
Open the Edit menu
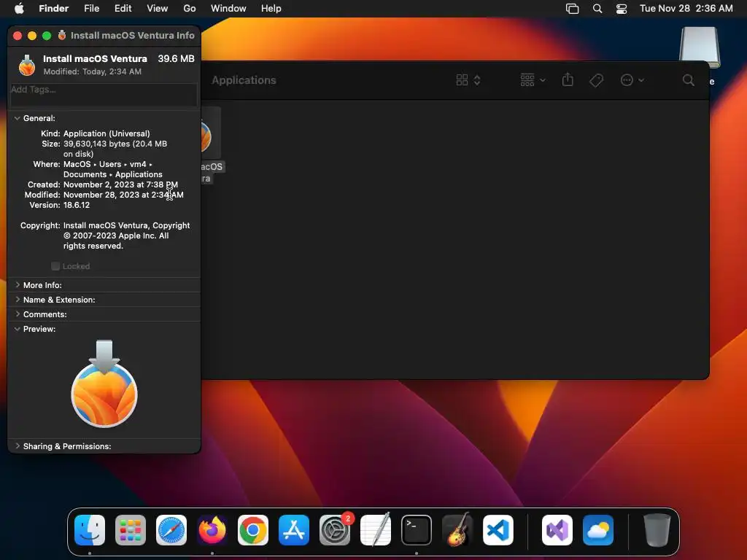(123, 9)
